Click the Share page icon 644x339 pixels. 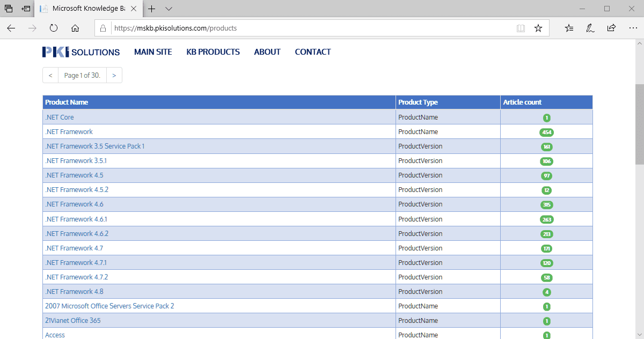click(x=611, y=28)
